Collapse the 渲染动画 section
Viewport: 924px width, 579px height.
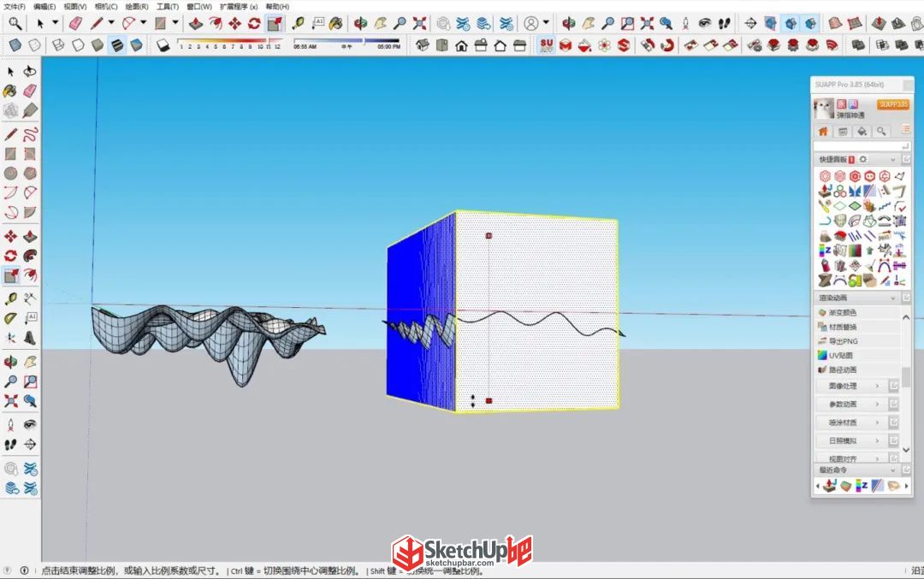(893, 298)
